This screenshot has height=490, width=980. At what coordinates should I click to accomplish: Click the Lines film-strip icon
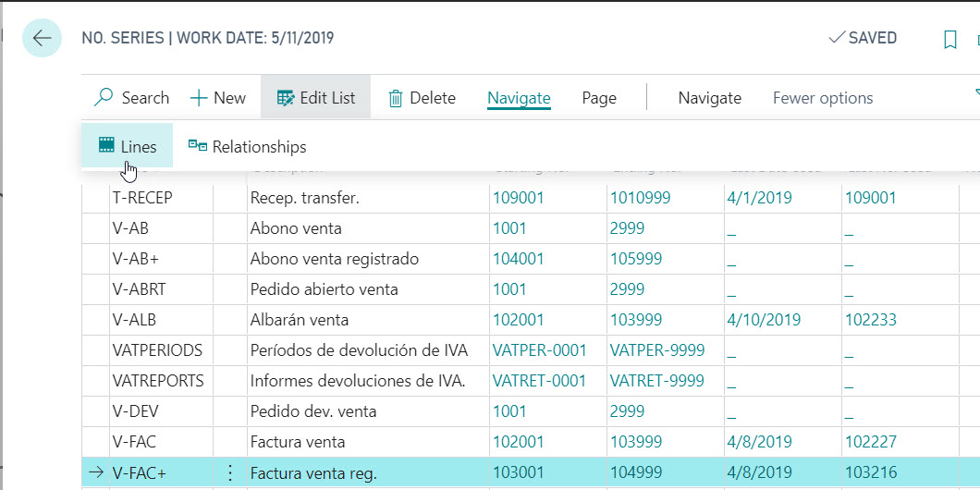(107, 146)
